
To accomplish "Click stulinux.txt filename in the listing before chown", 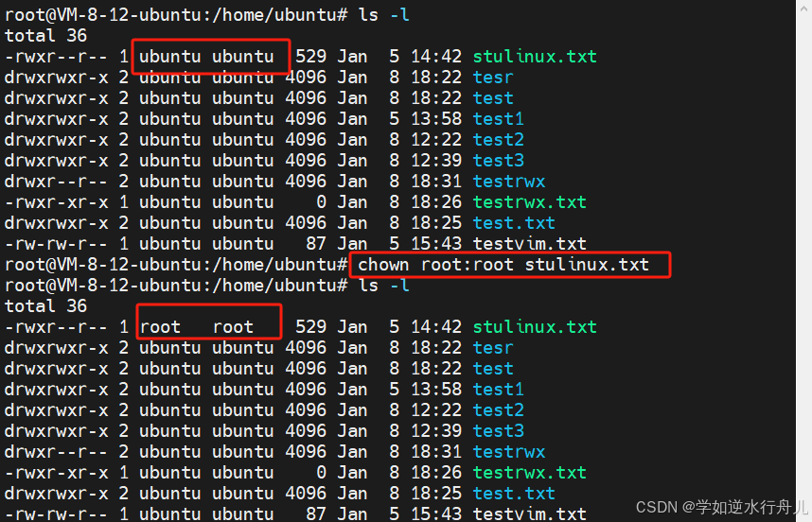I will pyautogui.click(x=535, y=57).
